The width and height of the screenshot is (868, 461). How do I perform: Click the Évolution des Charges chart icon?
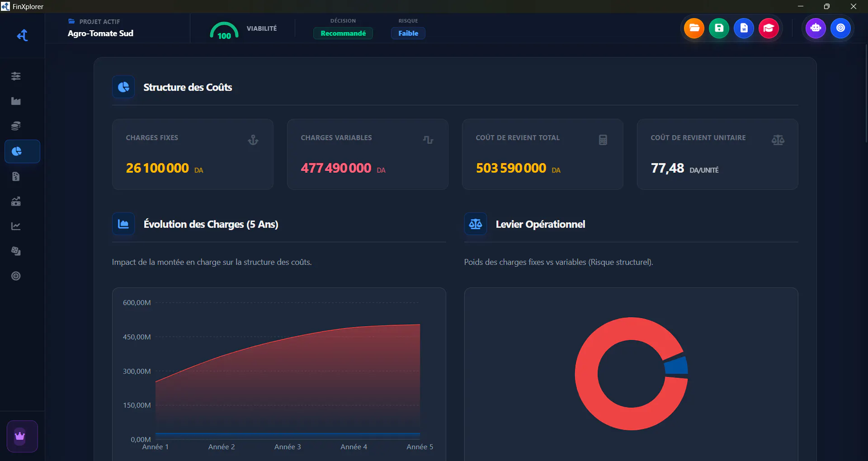(x=123, y=224)
